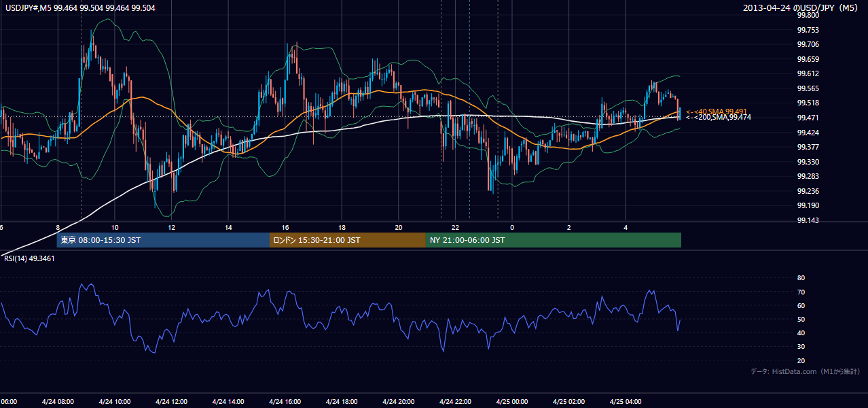Click the 99.190 price axis label
Image resolution: width=868 pixels, height=408 pixels.
point(808,206)
